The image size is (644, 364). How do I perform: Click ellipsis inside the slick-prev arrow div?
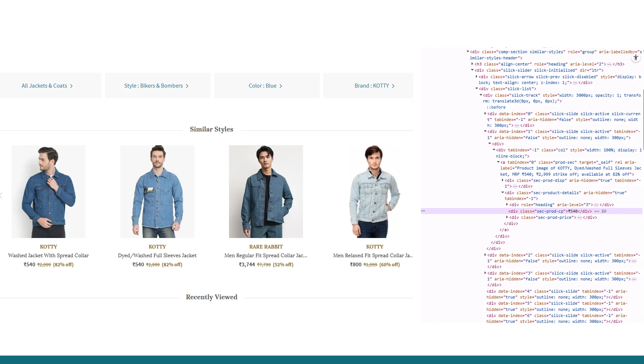click(x=574, y=83)
